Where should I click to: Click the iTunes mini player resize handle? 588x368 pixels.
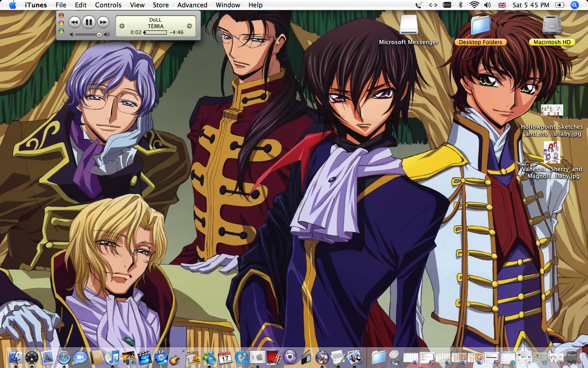198,37
